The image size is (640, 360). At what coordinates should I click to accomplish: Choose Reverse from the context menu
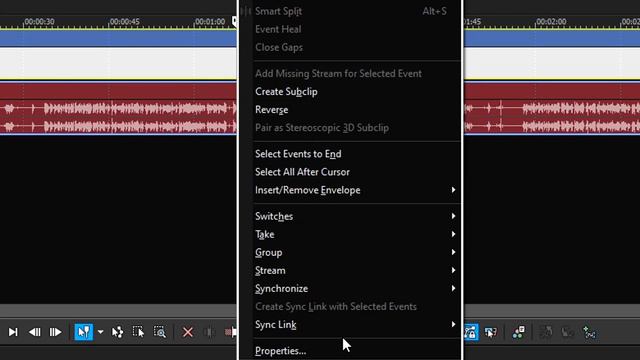tap(271, 110)
